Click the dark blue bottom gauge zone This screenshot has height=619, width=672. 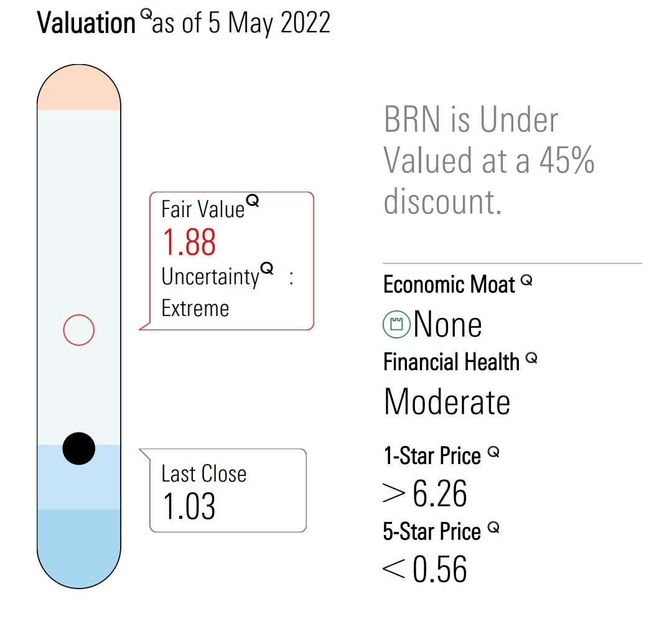coord(79,547)
